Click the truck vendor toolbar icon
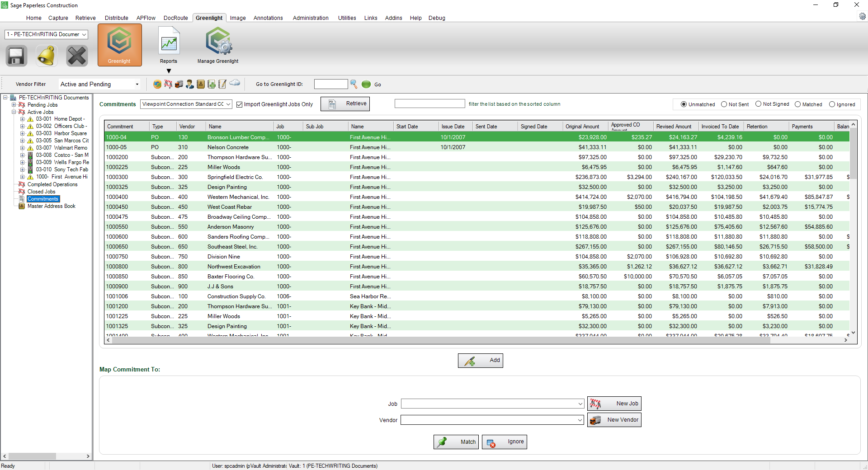Screen dimensions: 868x470 (x=179, y=84)
